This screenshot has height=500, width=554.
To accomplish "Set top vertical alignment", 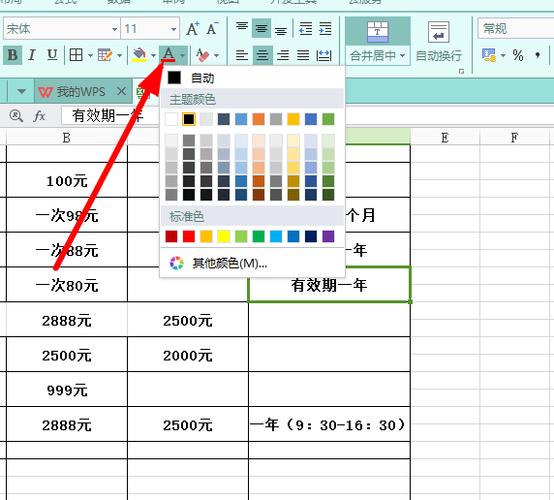I will coord(242,28).
